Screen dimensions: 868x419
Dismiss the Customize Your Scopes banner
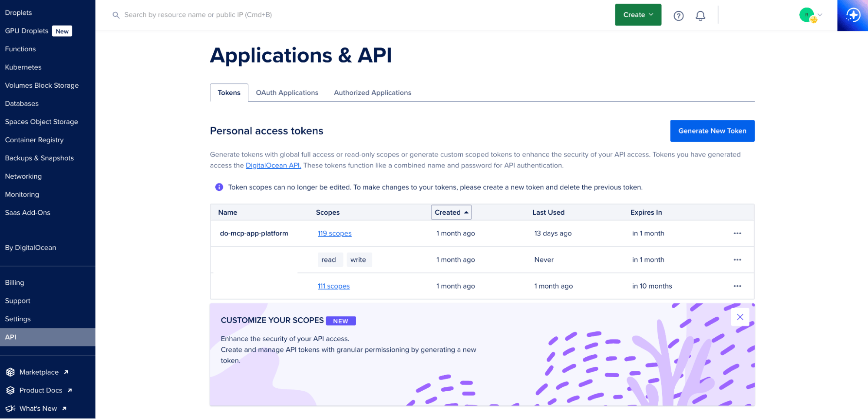pyautogui.click(x=740, y=317)
